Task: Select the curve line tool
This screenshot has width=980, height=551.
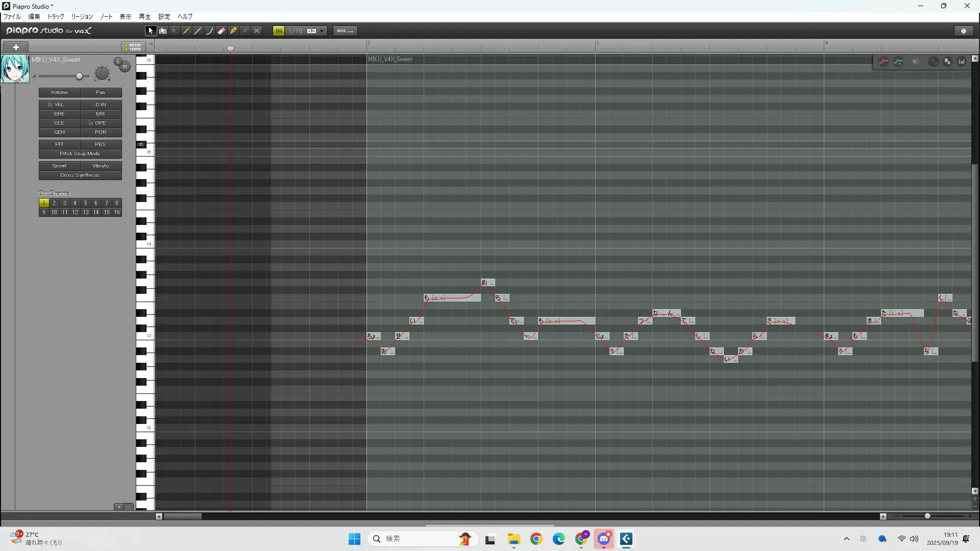Action: 209,31
